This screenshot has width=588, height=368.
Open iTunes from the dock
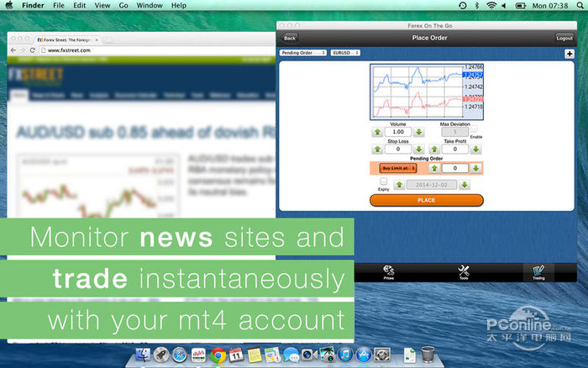pos(345,355)
